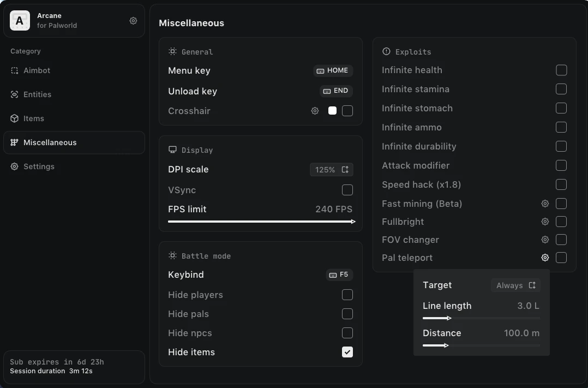Click the Distance slider

coord(481,345)
